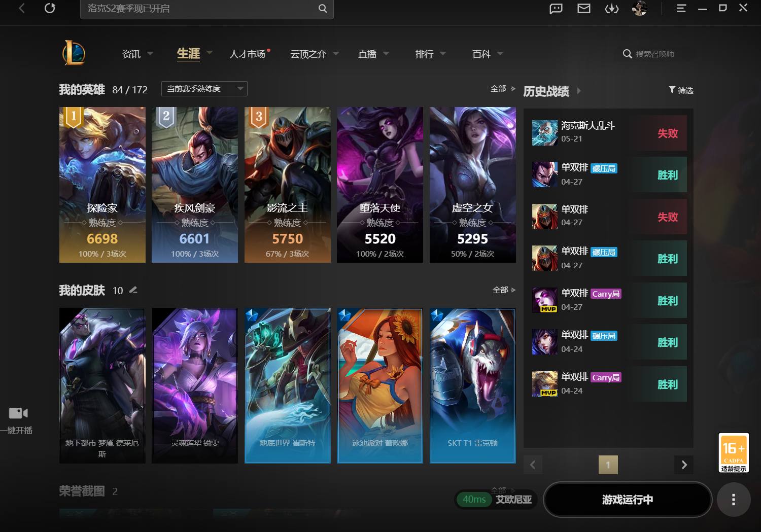Expand the 云顶之弈 menu arrow

click(336, 53)
